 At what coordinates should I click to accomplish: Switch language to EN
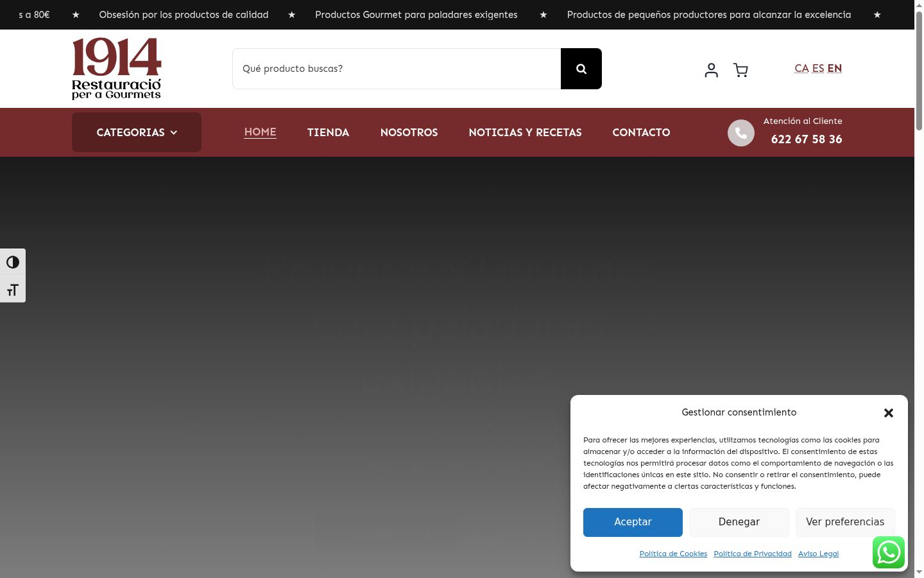[x=834, y=68]
